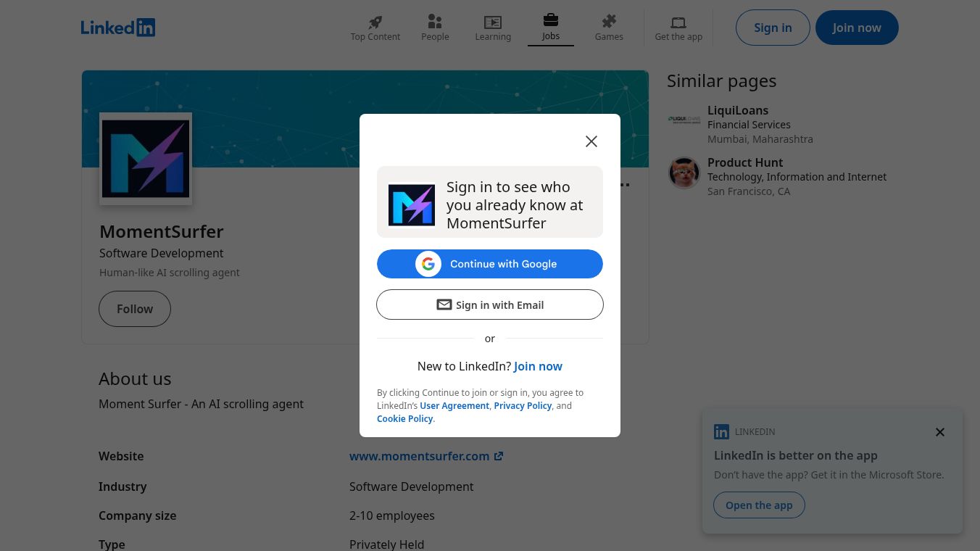
Task: Click the Microsoft Store prompt text
Action: (829, 475)
